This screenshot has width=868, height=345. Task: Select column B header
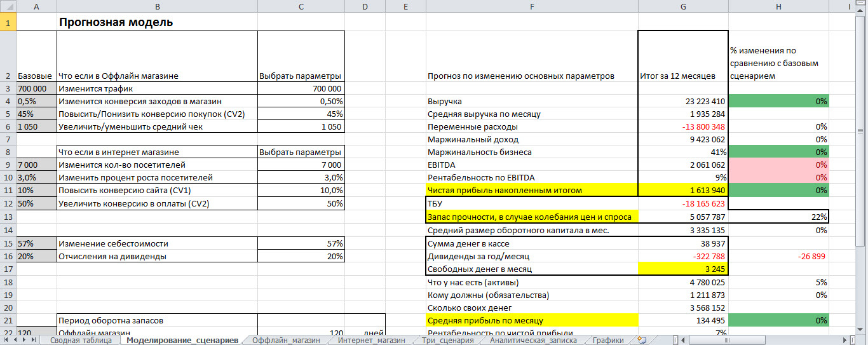157,6
